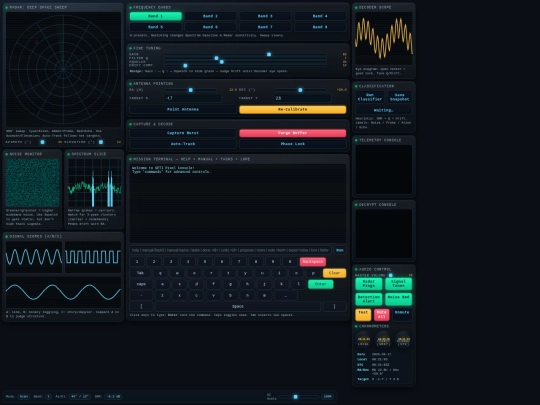Click the Capture Burst button
This screenshot has width=540, height=405.
click(183, 133)
